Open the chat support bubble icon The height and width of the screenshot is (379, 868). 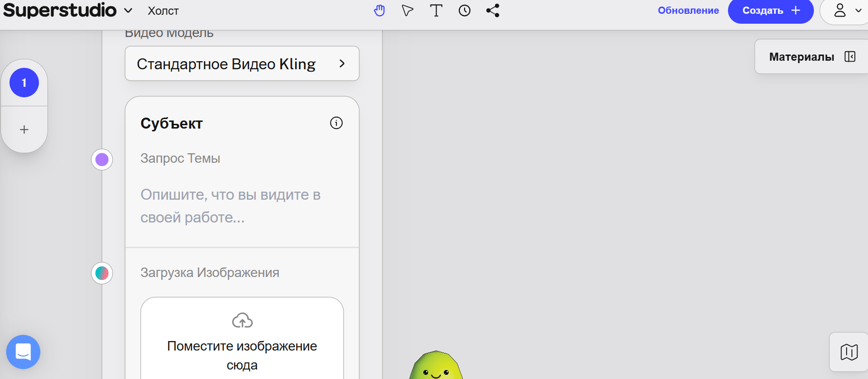(x=23, y=352)
